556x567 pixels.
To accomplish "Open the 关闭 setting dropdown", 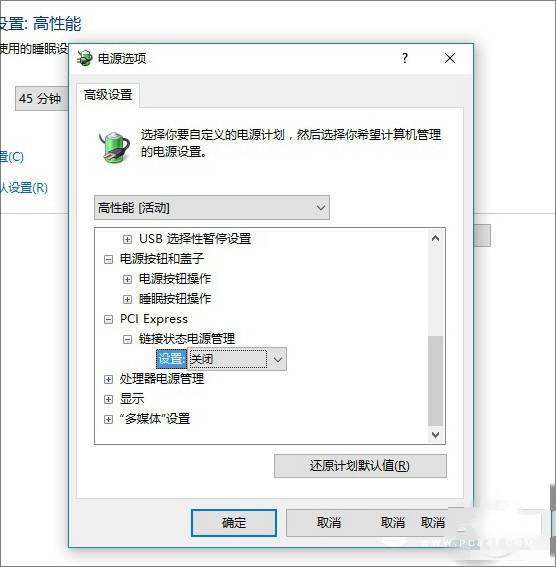I will (x=237, y=359).
